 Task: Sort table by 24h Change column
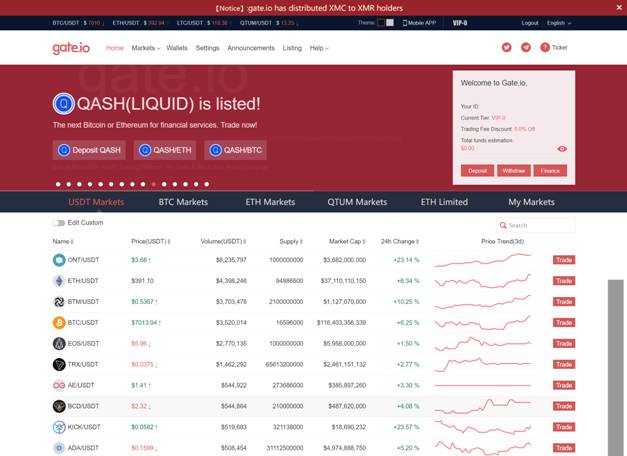[400, 242]
